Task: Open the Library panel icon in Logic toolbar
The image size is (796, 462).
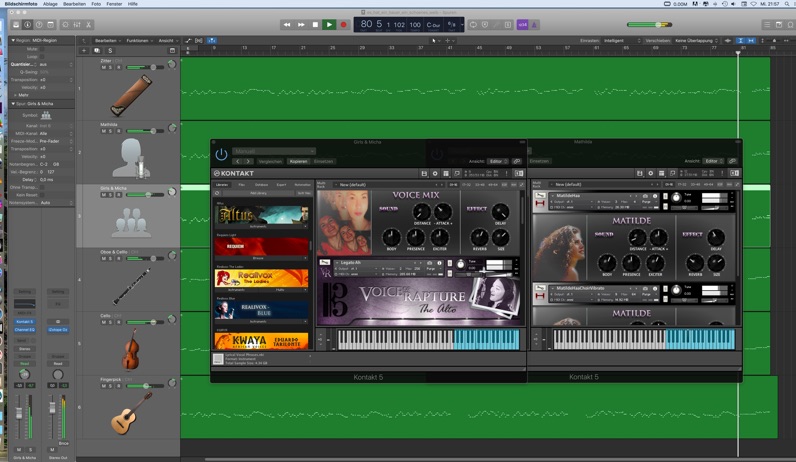Action: (16, 24)
